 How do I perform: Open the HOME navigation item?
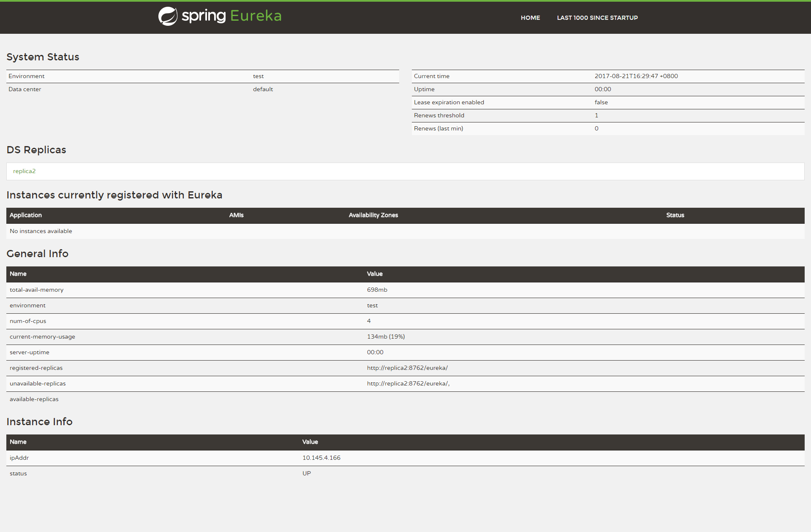tap(530, 18)
